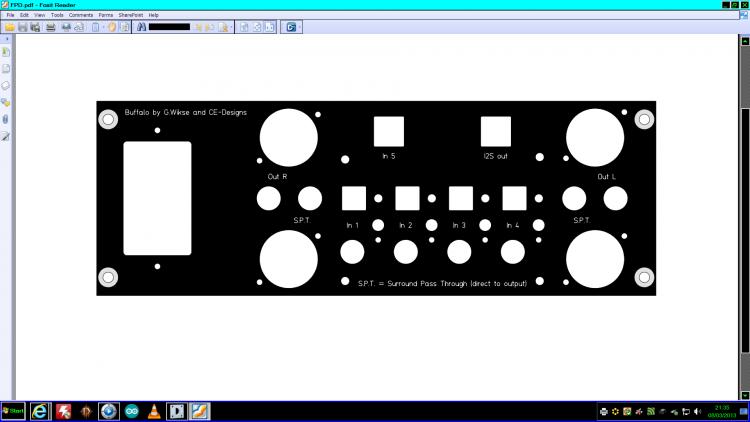Open the Attachments paperclip panel
The height and width of the screenshot is (422, 750).
tap(6, 119)
